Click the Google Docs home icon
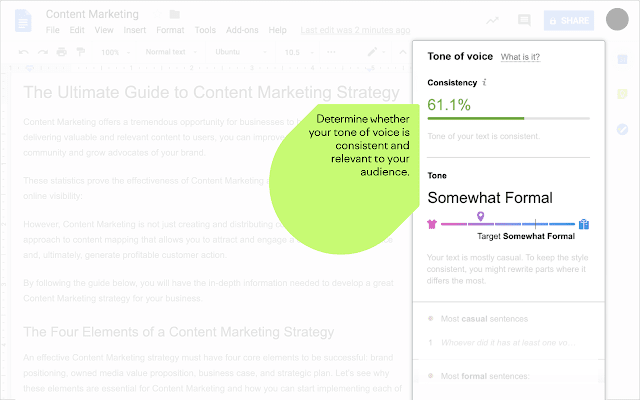640x400 pixels. [23, 21]
